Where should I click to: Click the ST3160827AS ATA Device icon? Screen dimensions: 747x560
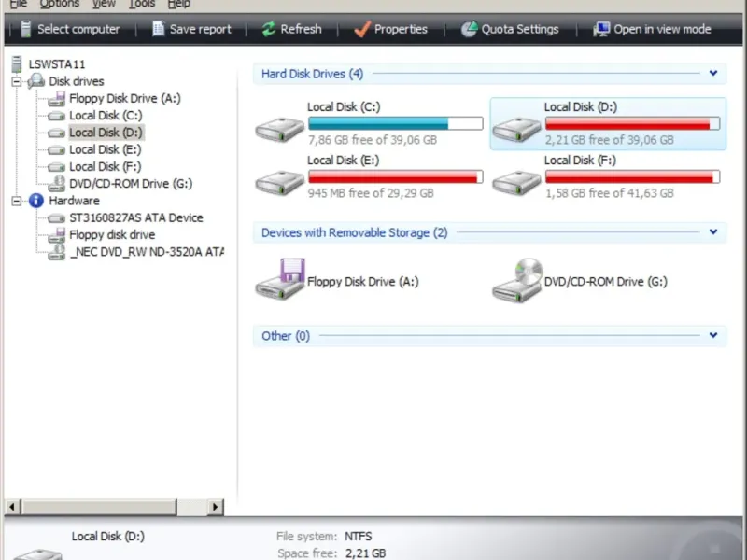(57, 218)
